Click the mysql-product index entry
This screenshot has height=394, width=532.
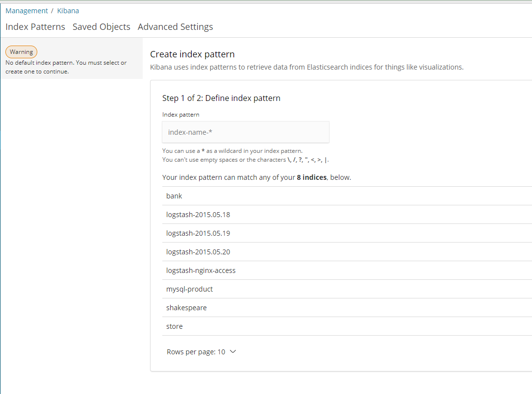pos(190,289)
